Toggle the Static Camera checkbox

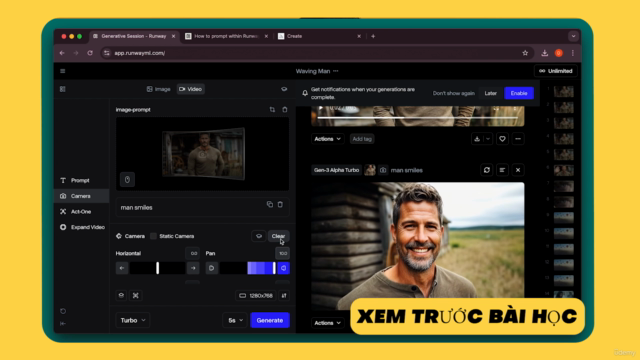153,236
